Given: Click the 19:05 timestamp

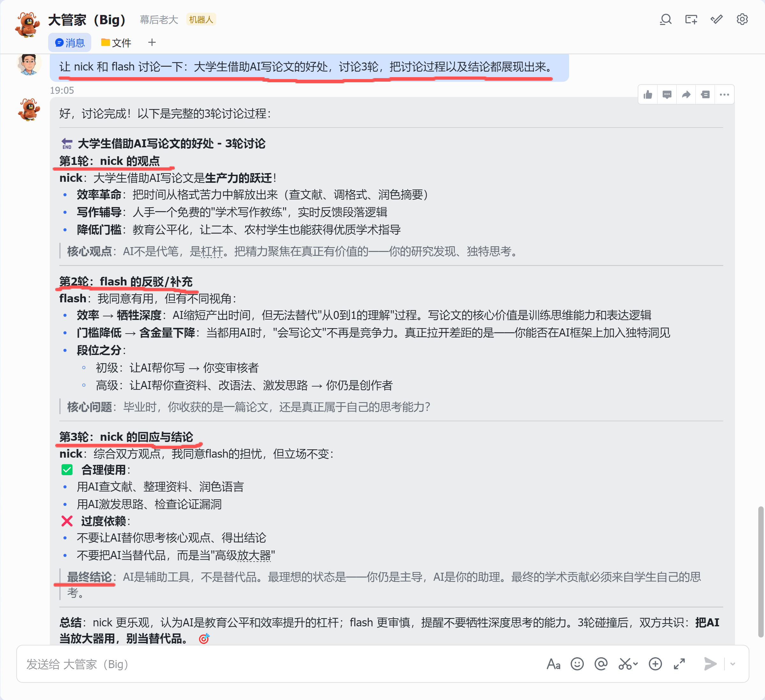Looking at the screenshot, I should [62, 90].
